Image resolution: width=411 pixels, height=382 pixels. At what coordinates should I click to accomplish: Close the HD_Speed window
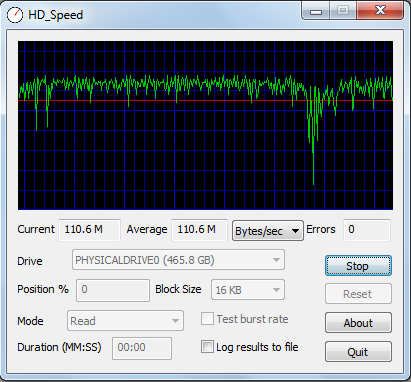pos(380,11)
